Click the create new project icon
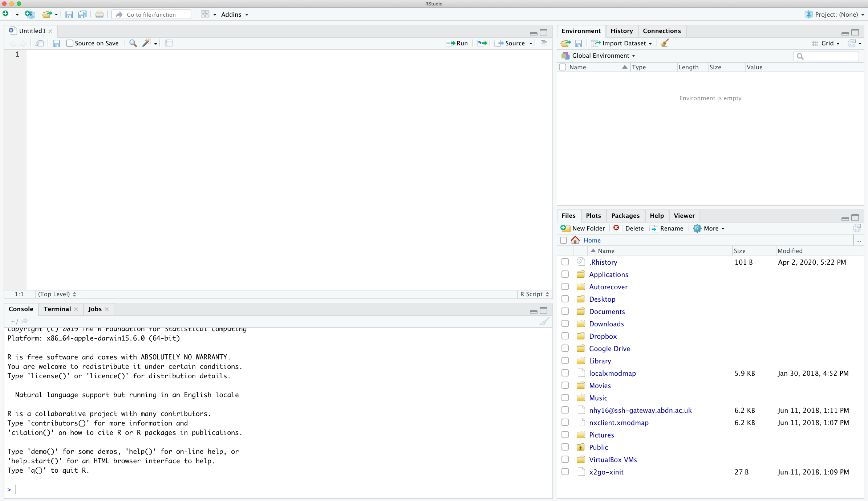The height and width of the screenshot is (501, 868). (x=29, y=15)
